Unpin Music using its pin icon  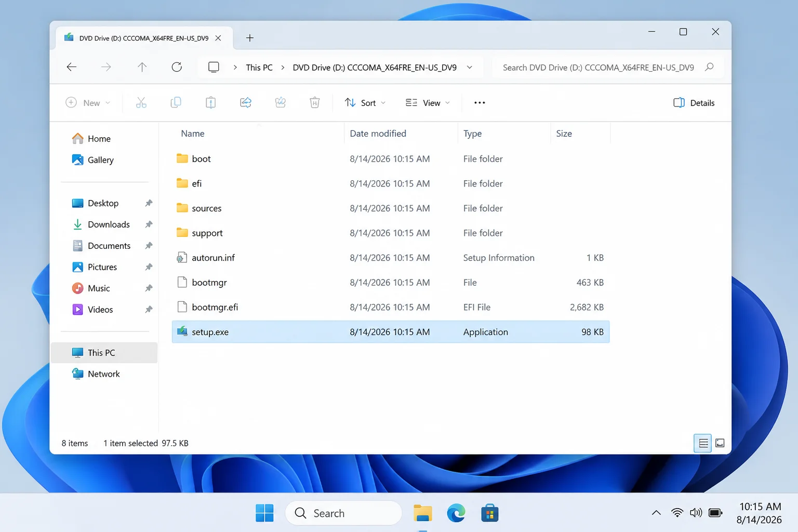point(149,288)
